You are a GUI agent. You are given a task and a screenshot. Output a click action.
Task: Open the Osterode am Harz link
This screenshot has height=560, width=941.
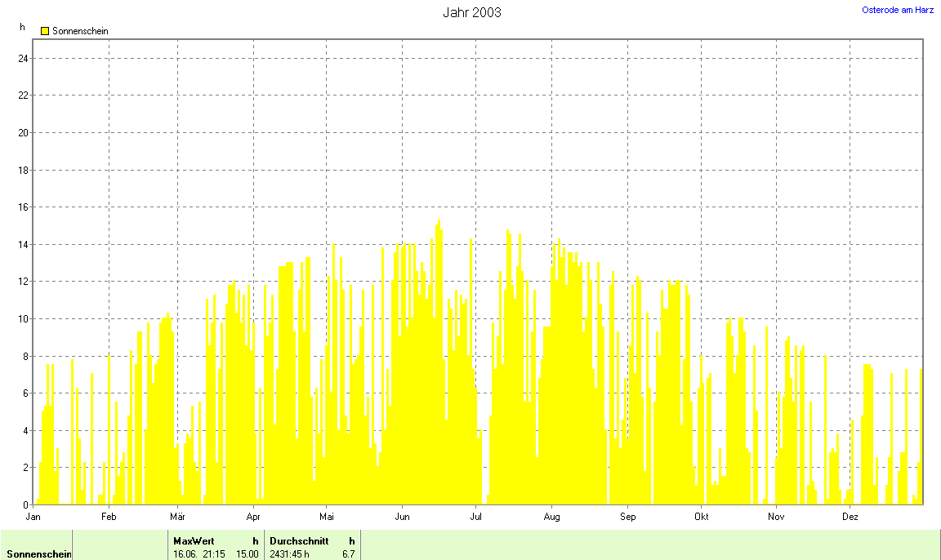click(898, 10)
